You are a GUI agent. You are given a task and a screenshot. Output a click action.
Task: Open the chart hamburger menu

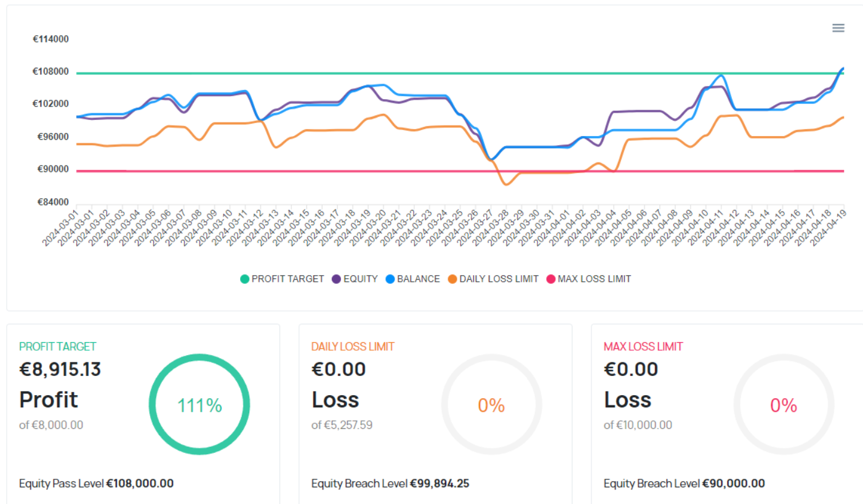click(838, 28)
